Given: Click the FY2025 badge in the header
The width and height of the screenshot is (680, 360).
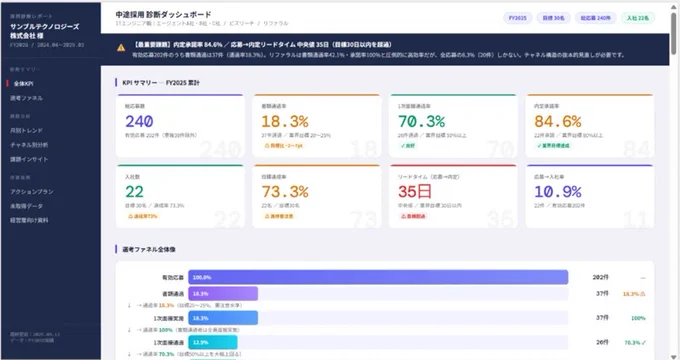Looking at the screenshot, I should 517,18.
